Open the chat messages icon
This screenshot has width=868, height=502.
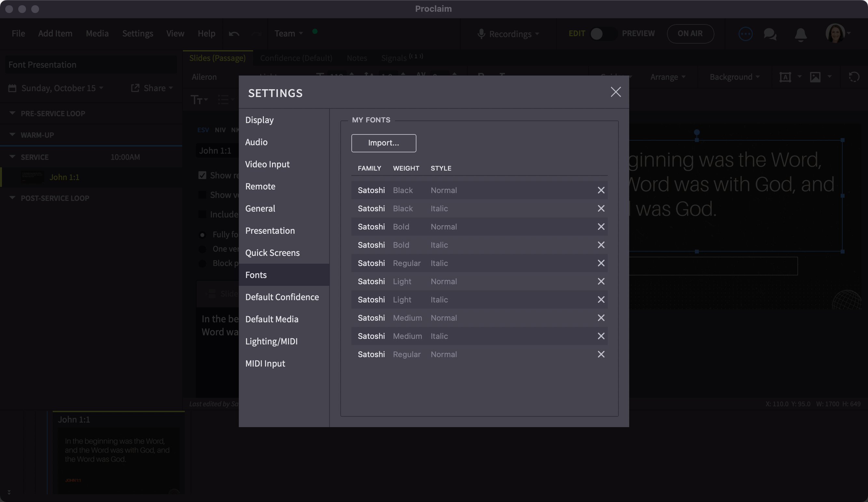coord(770,34)
